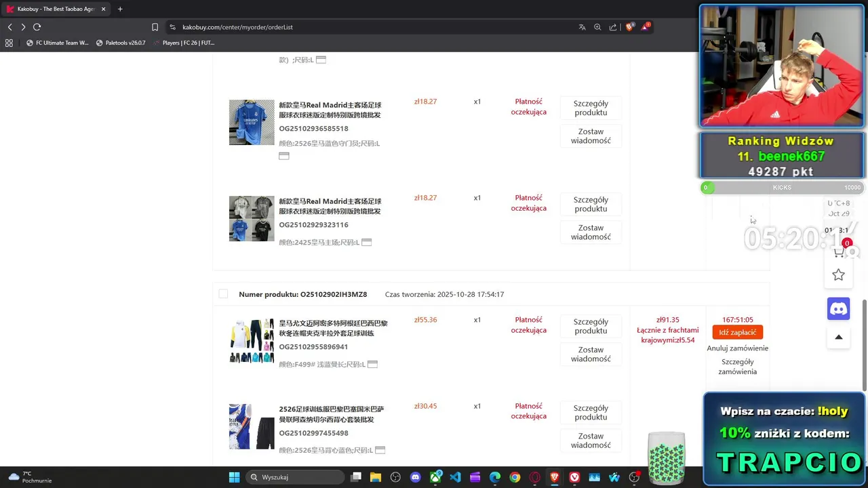The image size is (868, 488).
Task: Open Opera GX from the taskbar
Action: click(x=535, y=477)
